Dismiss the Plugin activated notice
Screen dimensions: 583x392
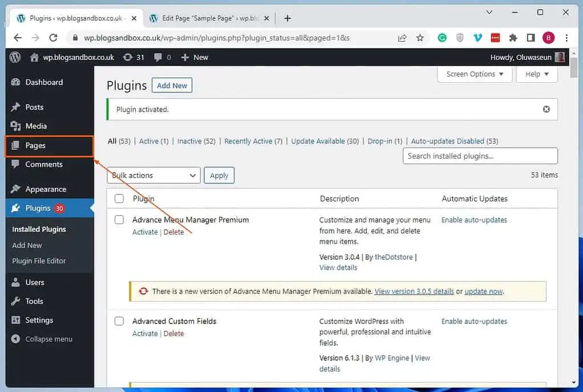(546, 110)
